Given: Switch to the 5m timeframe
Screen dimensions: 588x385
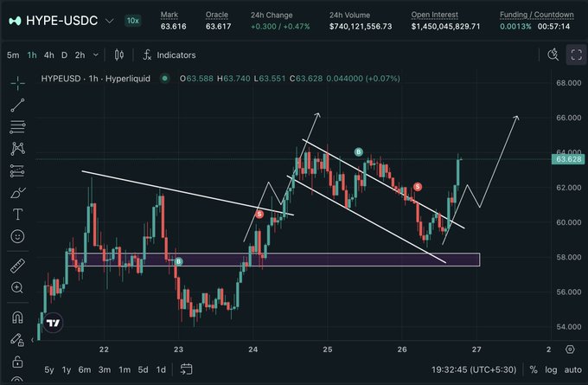Looking at the screenshot, I should coord(13,55).
